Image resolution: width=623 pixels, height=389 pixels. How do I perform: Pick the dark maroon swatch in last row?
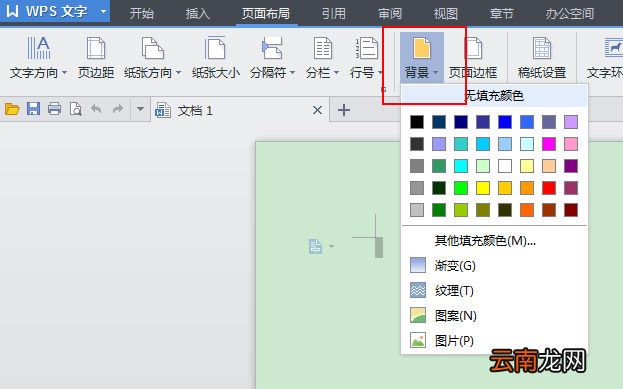coord(571,210)
